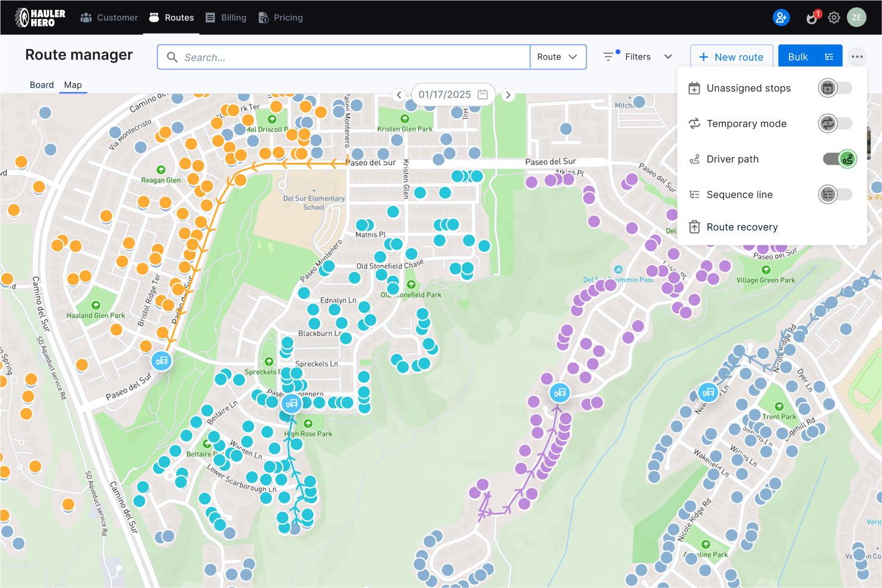Click the Hauler Hero logo
This screenshot has width=882, height=588.
click(40, 18)
